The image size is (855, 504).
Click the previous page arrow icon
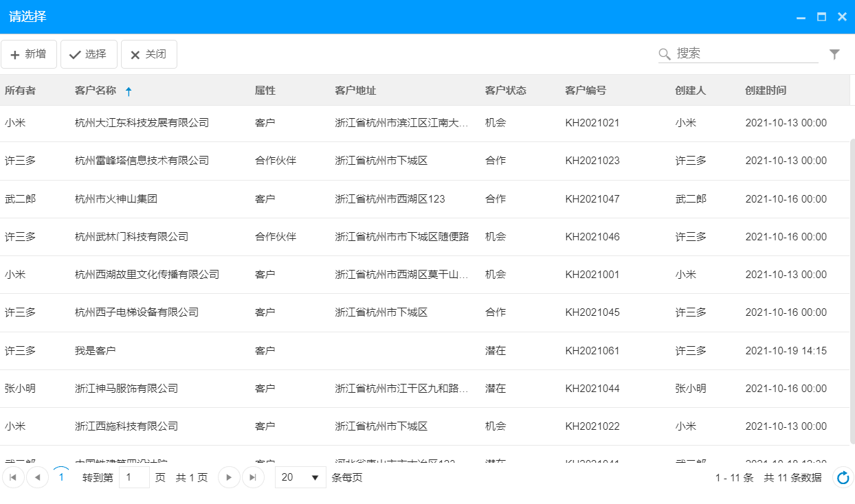click(37, 477)
